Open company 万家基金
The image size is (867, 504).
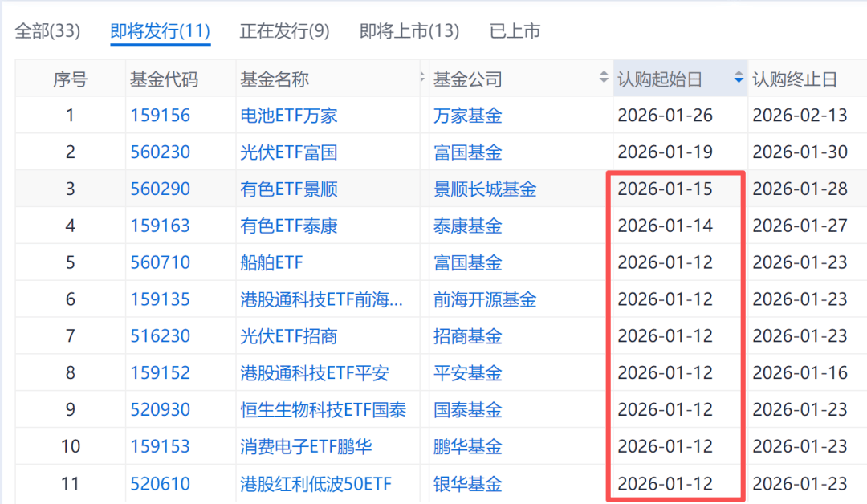(x=468, y=116)
